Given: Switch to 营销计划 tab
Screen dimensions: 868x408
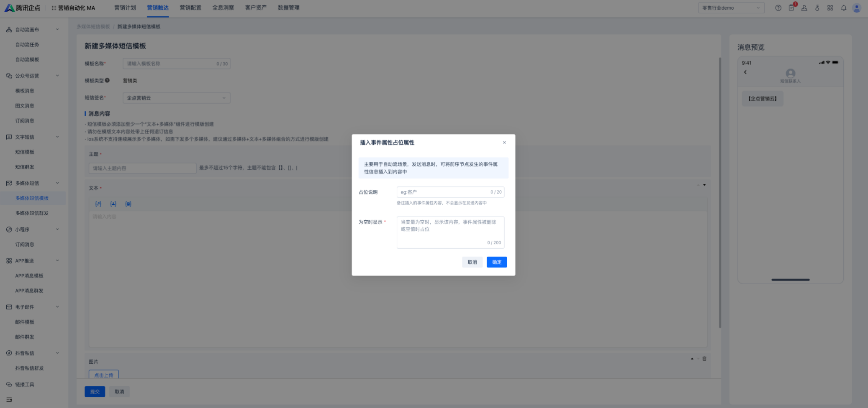Looking at the screenshot, I should [x=125, y=8].
